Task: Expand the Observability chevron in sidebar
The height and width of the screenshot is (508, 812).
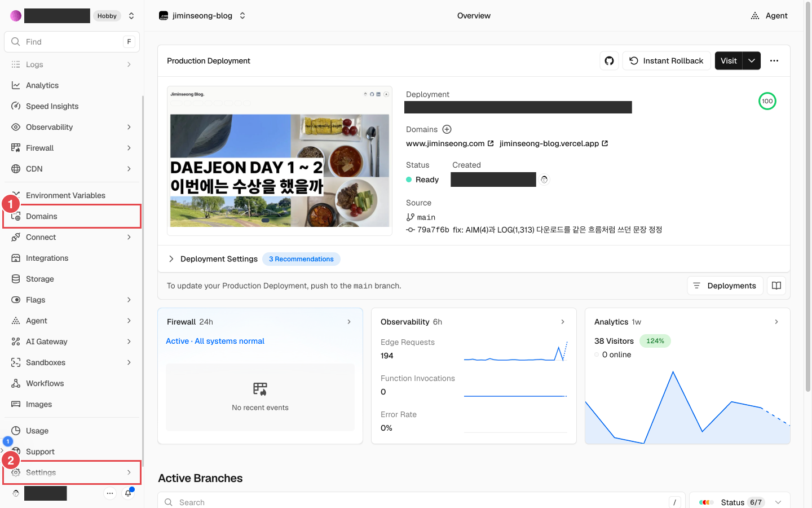Action: pos(129,127)
